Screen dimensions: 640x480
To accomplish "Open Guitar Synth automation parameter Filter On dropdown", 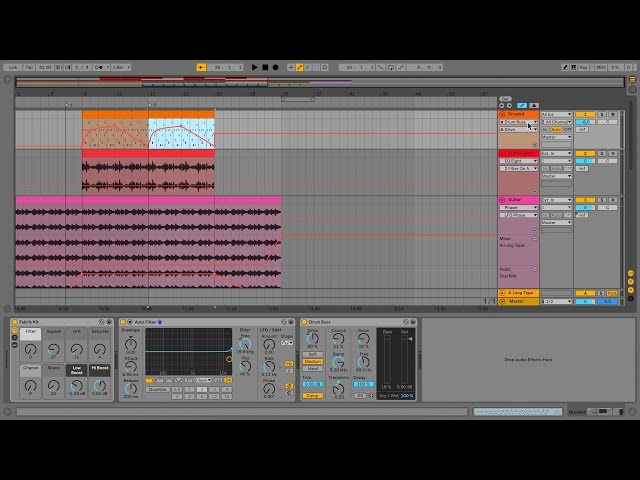I will coord(519,168).
